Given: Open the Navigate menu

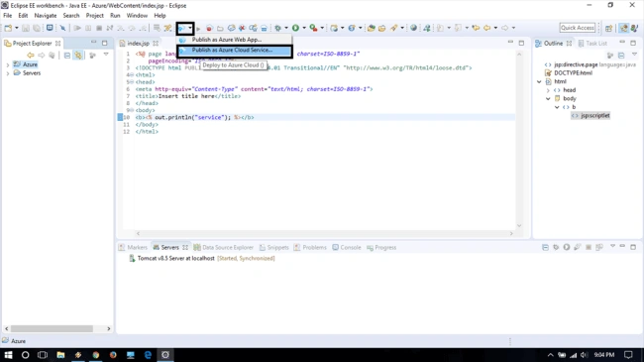Looking at the screenshot, I should pyautogui.click(x=46, y=16).
